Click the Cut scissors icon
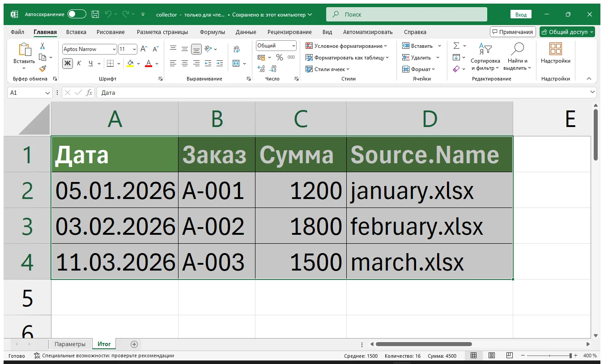 pos(43,46)
